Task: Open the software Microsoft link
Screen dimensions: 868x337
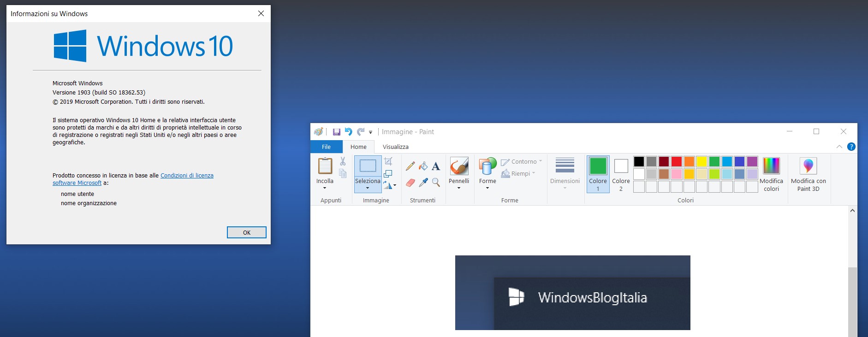Action: [x=77, y=183]
